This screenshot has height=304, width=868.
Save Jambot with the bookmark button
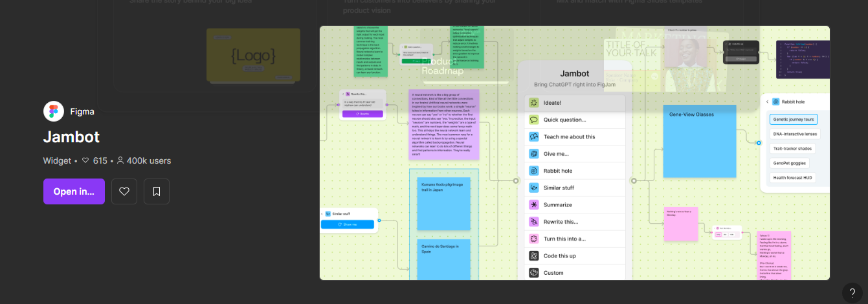pos(157,191)
